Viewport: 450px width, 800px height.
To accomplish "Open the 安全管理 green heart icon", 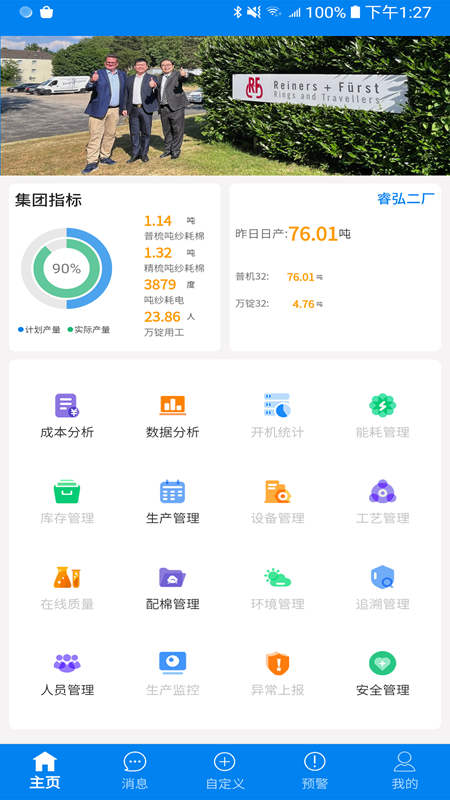I will coord(383,663).
